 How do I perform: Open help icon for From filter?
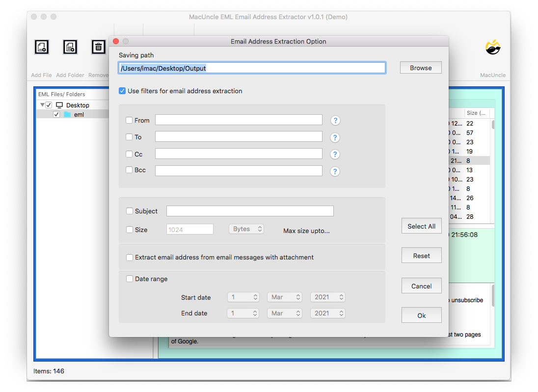click(335, 120)
